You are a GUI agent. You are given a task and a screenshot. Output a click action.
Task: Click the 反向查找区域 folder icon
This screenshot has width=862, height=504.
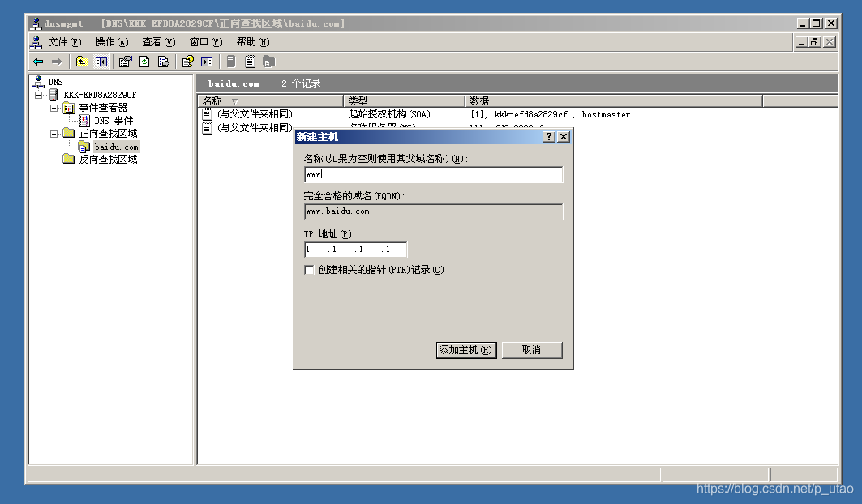(x=69, y=159)
